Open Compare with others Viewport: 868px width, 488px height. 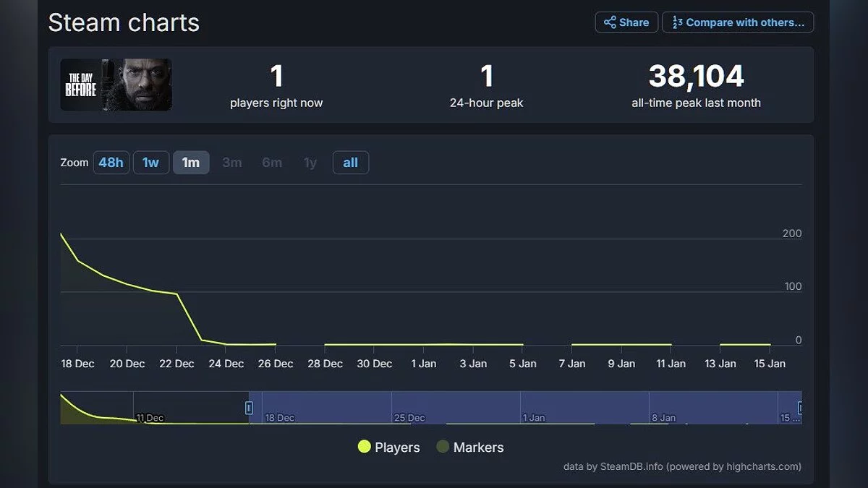pyautogui.click(x=738, y=22)
